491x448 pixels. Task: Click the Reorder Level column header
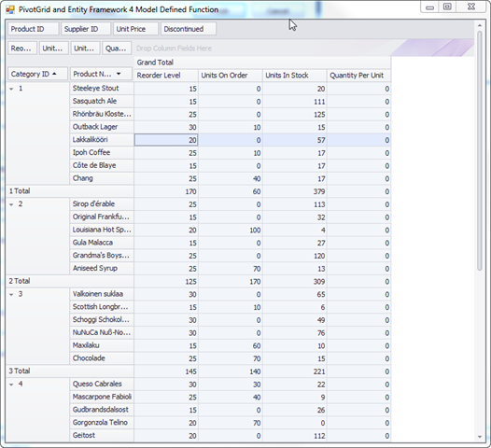point(166,76)
